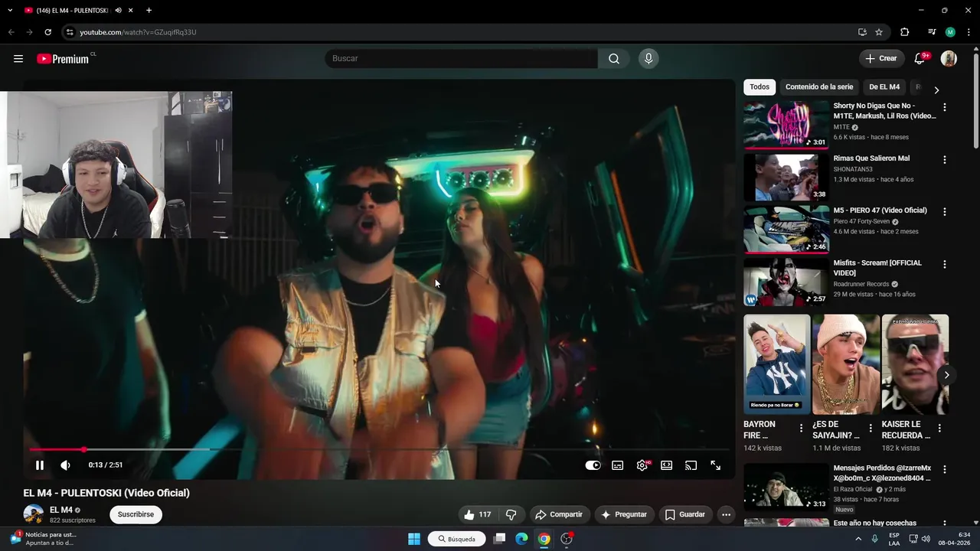Image resolution: width=980 pixels, height=551 pixels.
Task: Toggle subtitles on the video
Action: click(618, 465)
